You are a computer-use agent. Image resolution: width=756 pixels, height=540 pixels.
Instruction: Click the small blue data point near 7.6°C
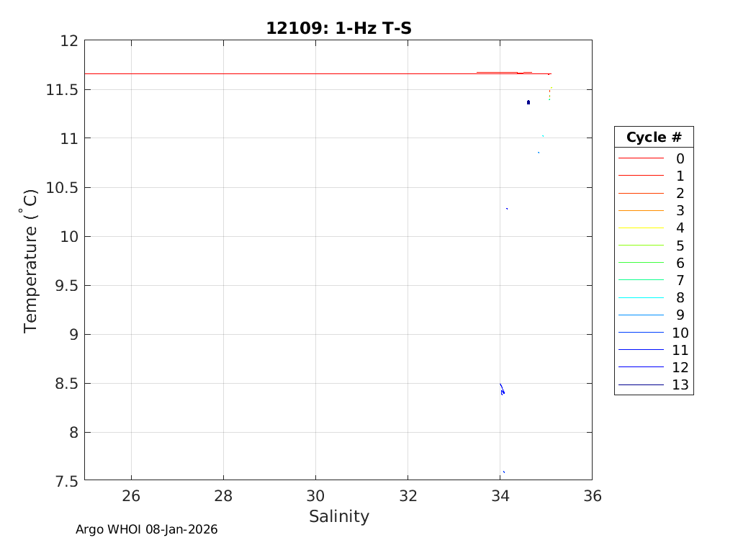(503, 472)
